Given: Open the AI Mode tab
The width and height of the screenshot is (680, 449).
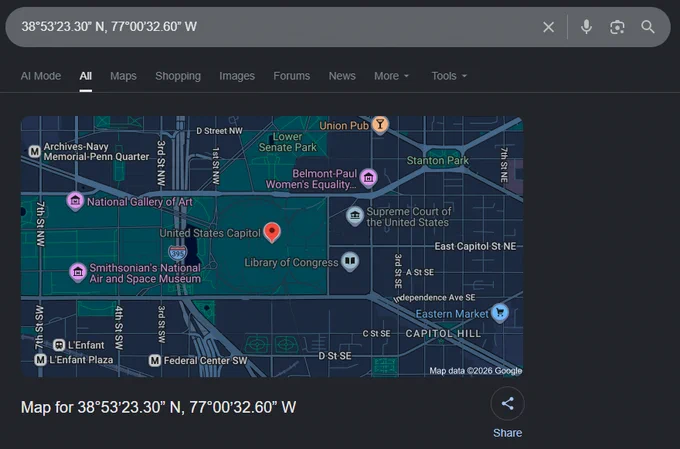Looking at the screenshot, I should (41, 76).
